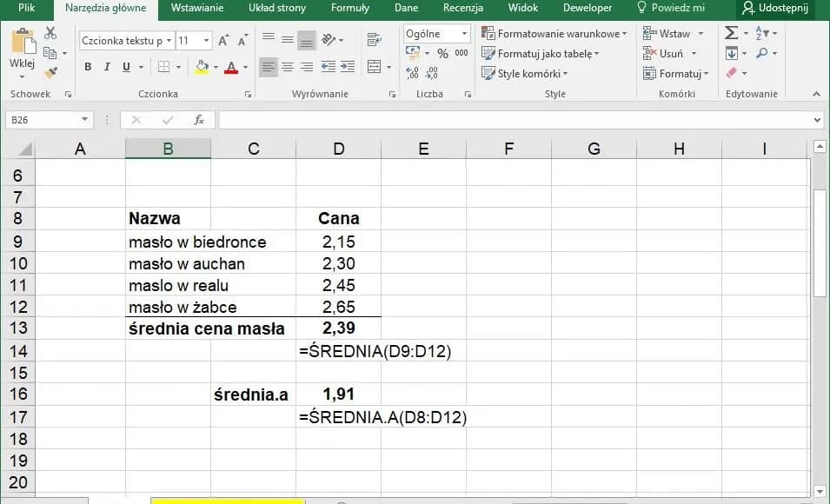Toggle Bold formatting

tap(88, 67)
